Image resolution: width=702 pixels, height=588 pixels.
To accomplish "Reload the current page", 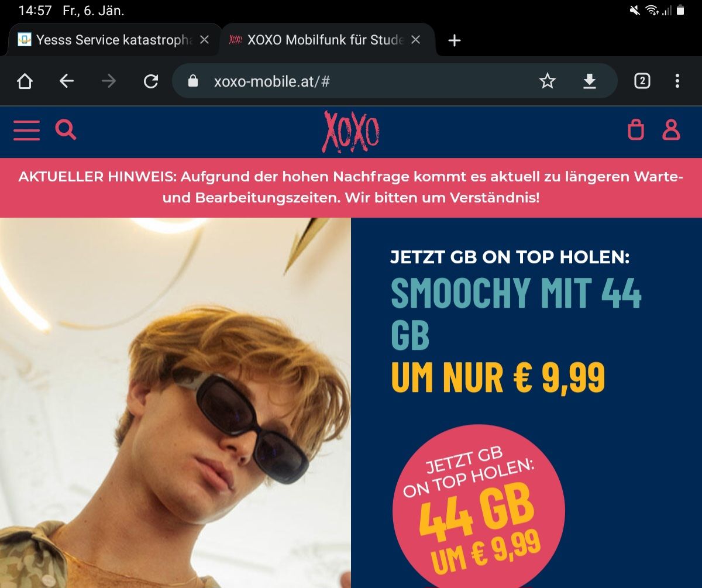I will pyautogui.click(x=151, y=81).
